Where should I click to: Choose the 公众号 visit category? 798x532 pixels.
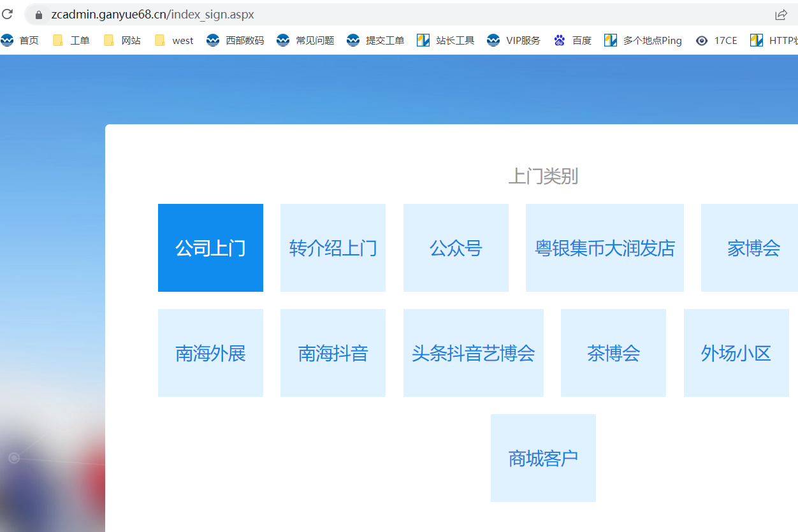tap(456, 248)
